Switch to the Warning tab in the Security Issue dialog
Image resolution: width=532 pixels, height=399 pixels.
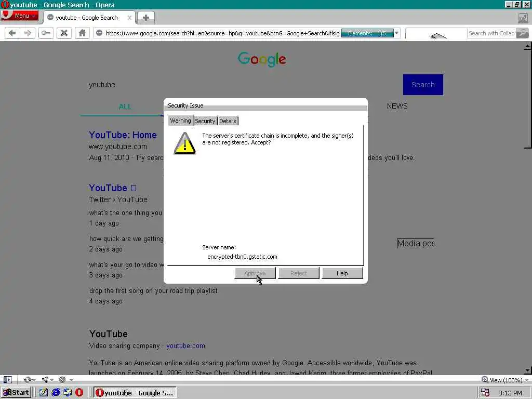click(180, 121)
